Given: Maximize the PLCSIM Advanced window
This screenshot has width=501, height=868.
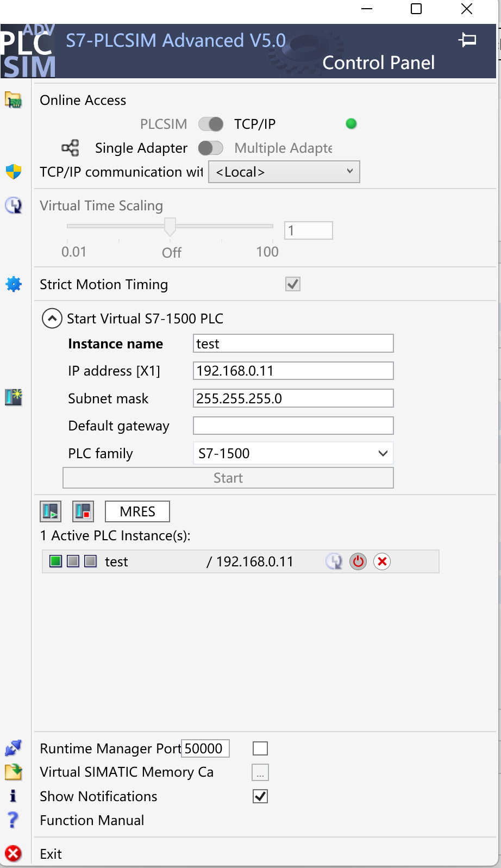Looking at the screenshot, I should click(x=416, y=9).
